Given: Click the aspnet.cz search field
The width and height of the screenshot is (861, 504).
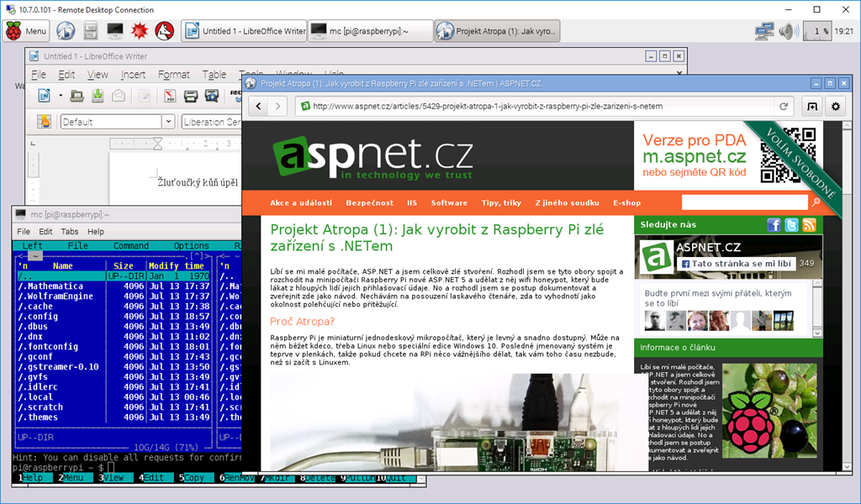Looking at the screenshot, I should (x=744, y=202).
